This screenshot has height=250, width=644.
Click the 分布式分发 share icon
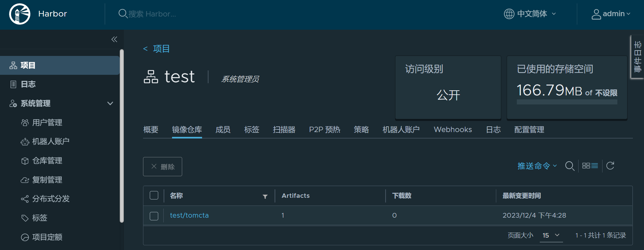point(25,199)
